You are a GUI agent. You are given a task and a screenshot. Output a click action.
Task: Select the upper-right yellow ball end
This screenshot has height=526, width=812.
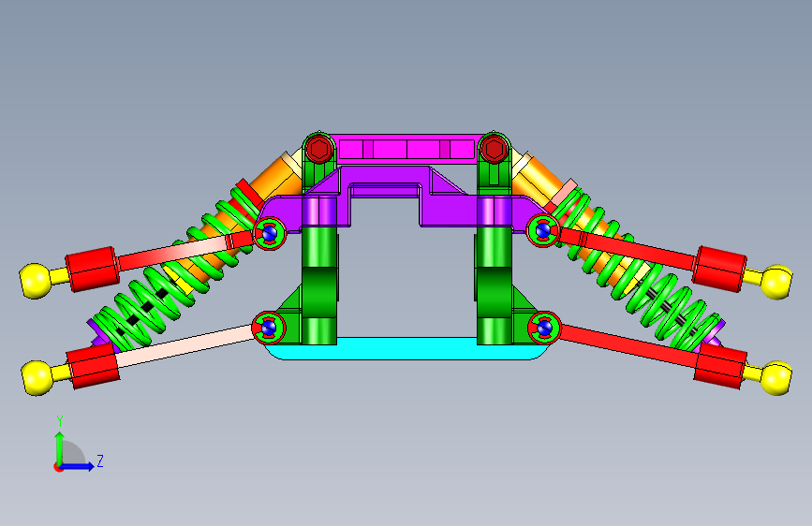click(x=776, y=282)
